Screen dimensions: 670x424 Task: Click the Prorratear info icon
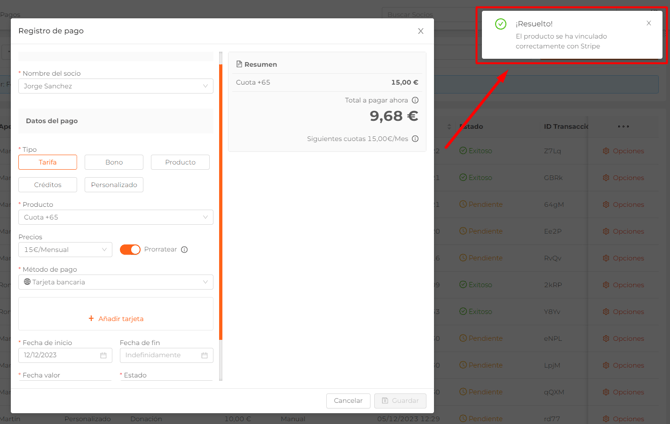click(x=184, y=250)
